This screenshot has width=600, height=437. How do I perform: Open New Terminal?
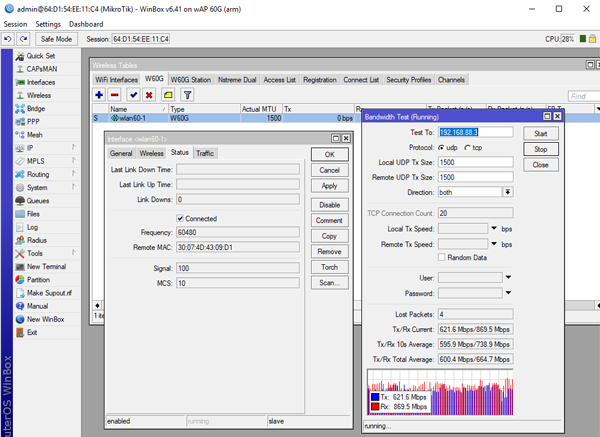tap(46, 267)
